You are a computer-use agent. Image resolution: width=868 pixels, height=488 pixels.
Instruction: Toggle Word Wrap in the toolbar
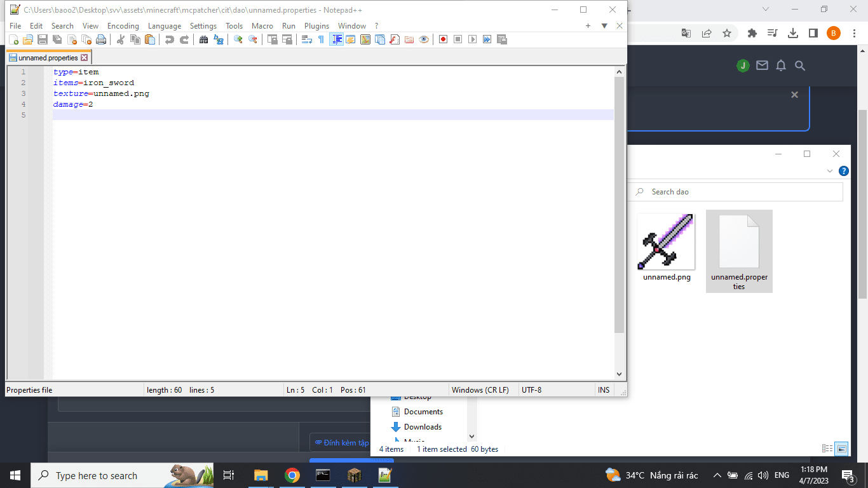coord(307,39)
